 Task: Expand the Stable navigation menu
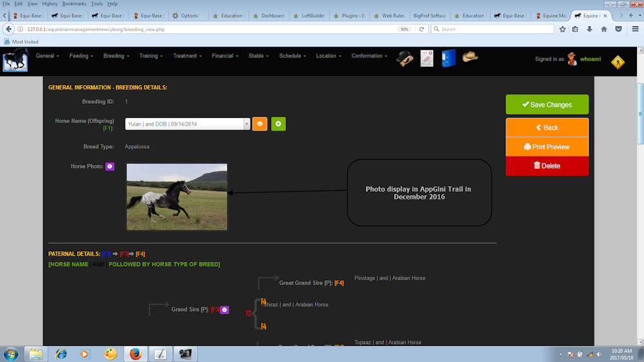click(x=258, y=56)
